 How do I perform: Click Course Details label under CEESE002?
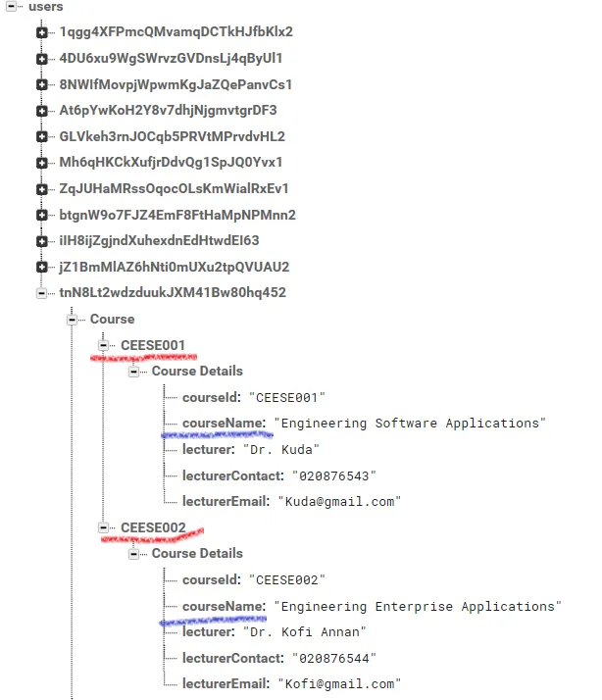(x=197, y=554)
